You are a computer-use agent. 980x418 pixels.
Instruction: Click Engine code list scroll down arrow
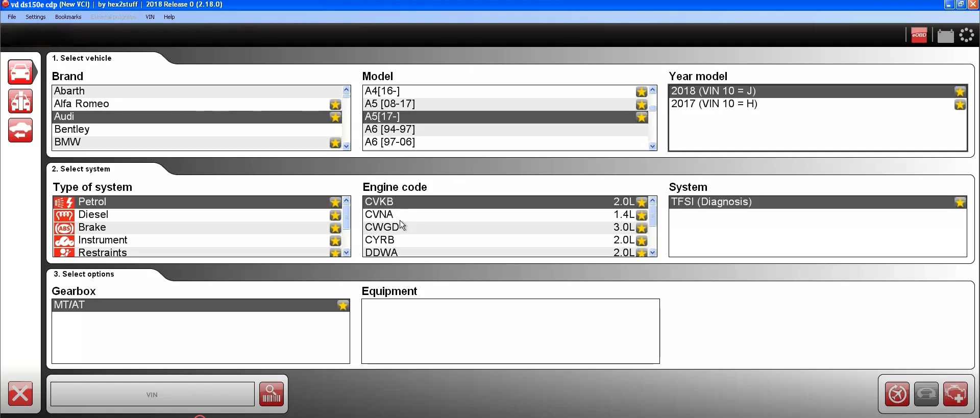[x=652, y=252]
